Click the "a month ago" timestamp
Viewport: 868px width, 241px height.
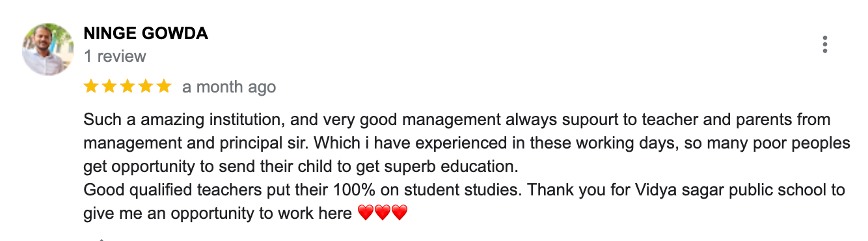(229, 87)
